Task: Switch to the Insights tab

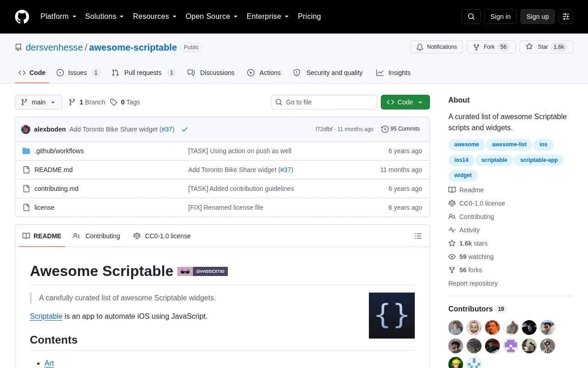Action: pos(393,73)
